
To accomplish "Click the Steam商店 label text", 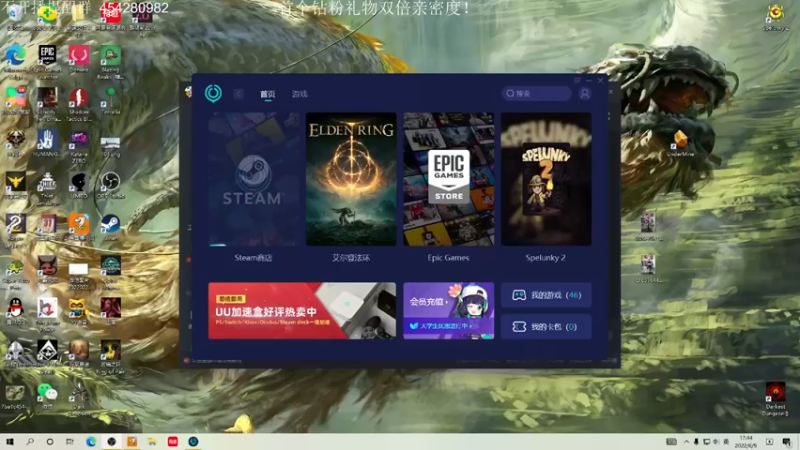I will coord(254,258).
